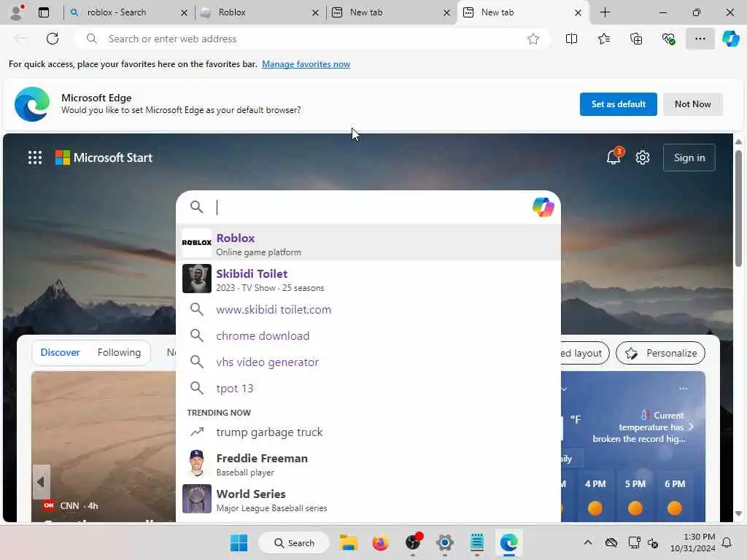Screen dimensions: 747x560
Task: Launch Firefox from taskbar
Action: tap(380, 542)
